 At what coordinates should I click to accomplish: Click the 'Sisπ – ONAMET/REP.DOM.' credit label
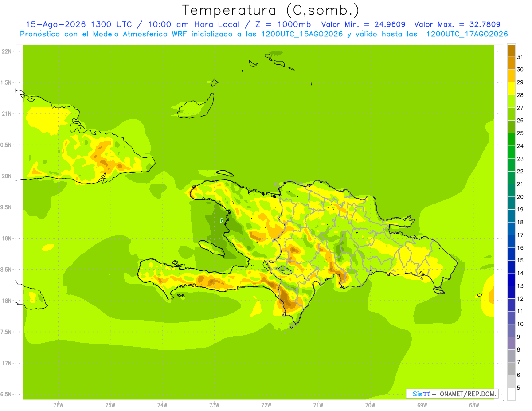coord(452,394)
